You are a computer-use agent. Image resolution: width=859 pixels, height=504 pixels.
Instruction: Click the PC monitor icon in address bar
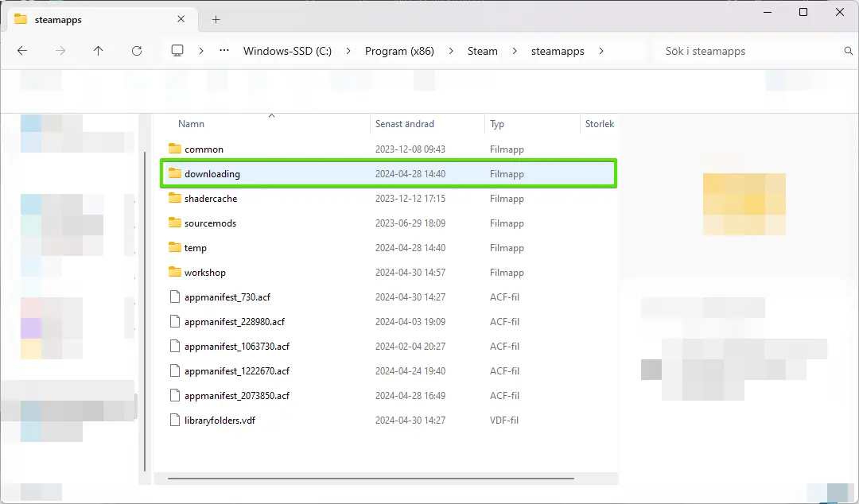(x=177, y=50)
